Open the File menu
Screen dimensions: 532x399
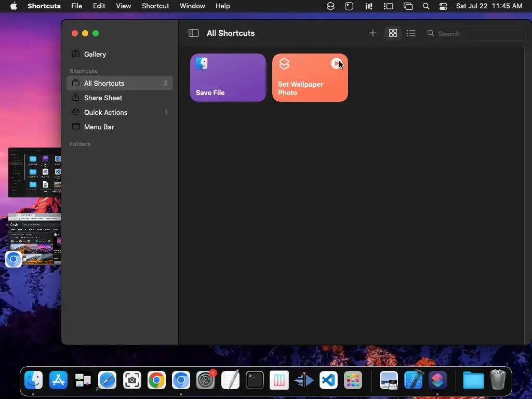click(x=77, y=6)
